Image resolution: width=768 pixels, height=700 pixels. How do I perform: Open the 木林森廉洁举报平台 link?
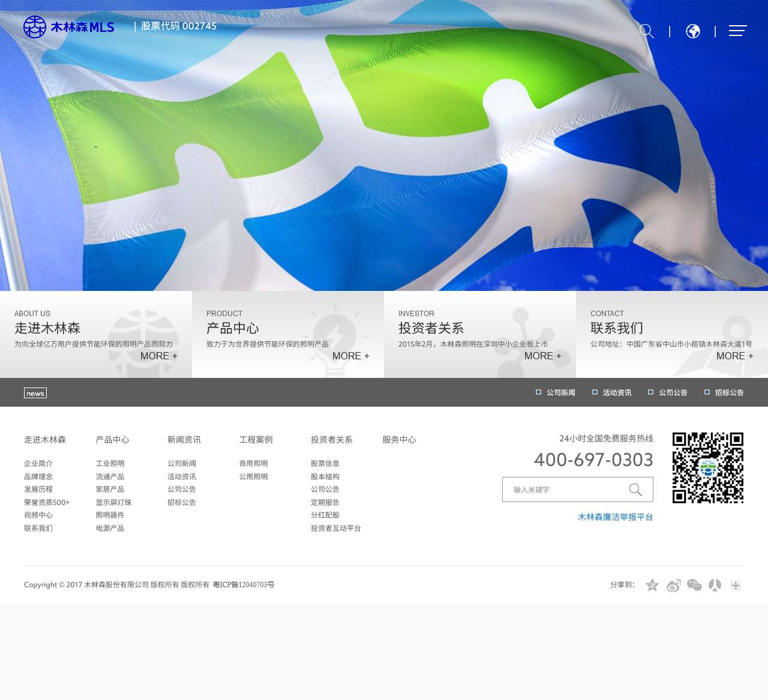(616, 517)
